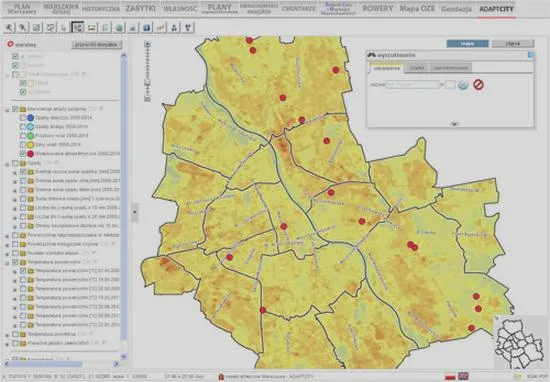Uncheck the red atmospheric discharges 2008-2014 layer

23,153
